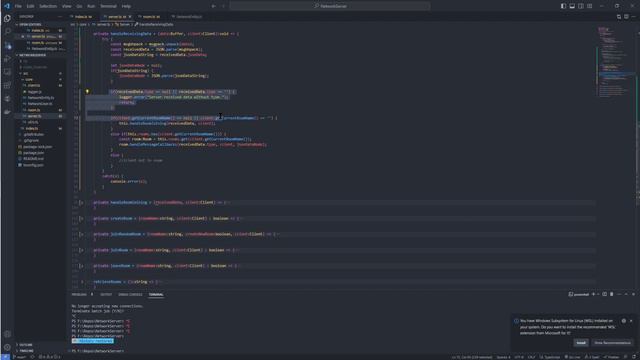This screenshot has height=360, width=640.
Task: Unfold the handleRoomJoining method
Action: (81, 202)
